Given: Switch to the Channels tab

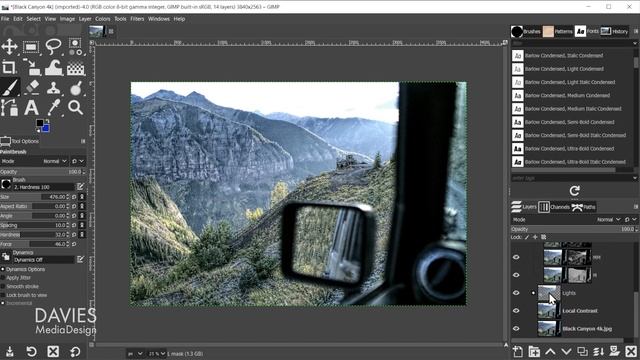Looking at the screenshot, I should pyautogui.click(x=554, y=207).
